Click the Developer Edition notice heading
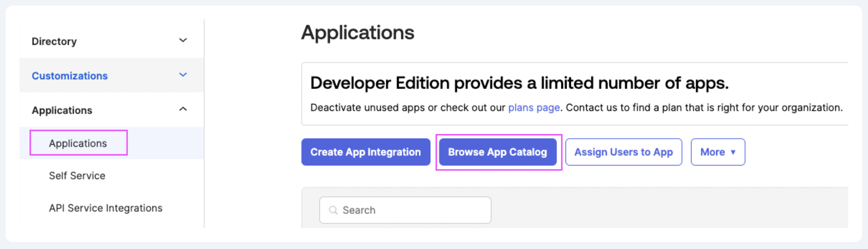The height and width of the screenshot is (249, 868). pyautogui.click(x=520, y=83)
